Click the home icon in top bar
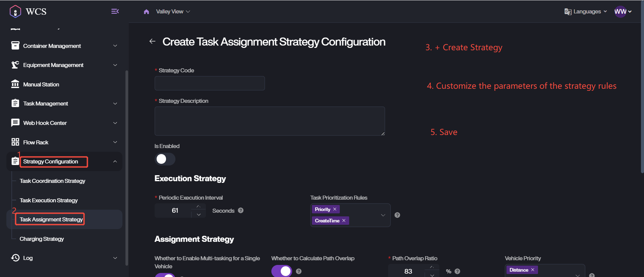The height and width of the screenshot is (277, 644). tap(146, 12)
